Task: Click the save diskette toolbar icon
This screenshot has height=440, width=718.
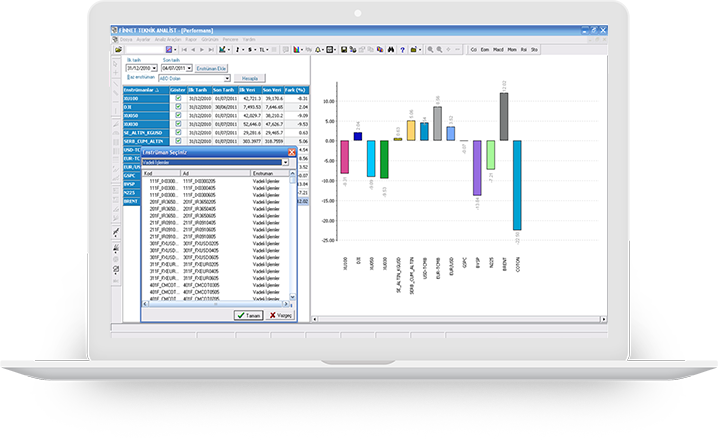Action: [343, 49]
